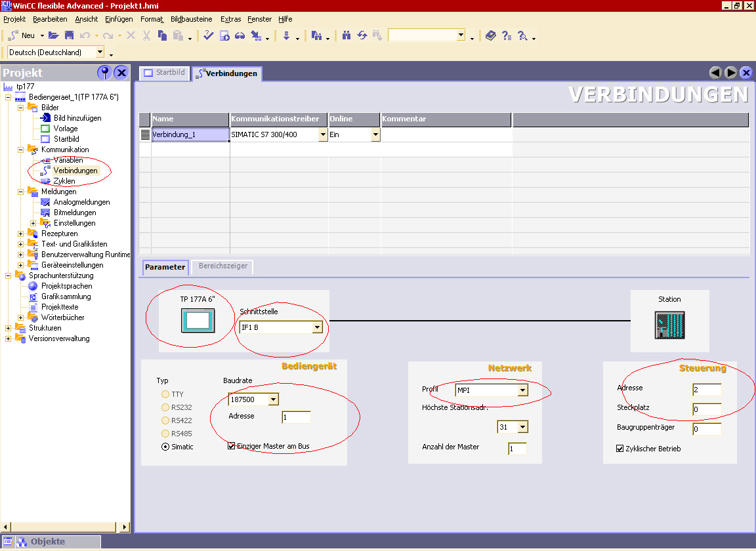The height and width of the screenshot is (551, 756).
Task: Expand the Rezepturen tree node
Action: [21, 234]
